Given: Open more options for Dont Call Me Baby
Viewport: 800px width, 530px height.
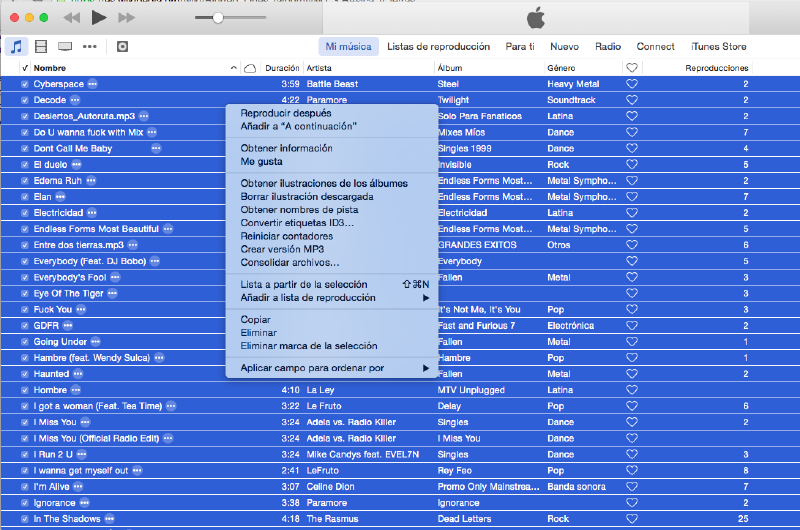Looking at the screenshot, I should 156,148.
